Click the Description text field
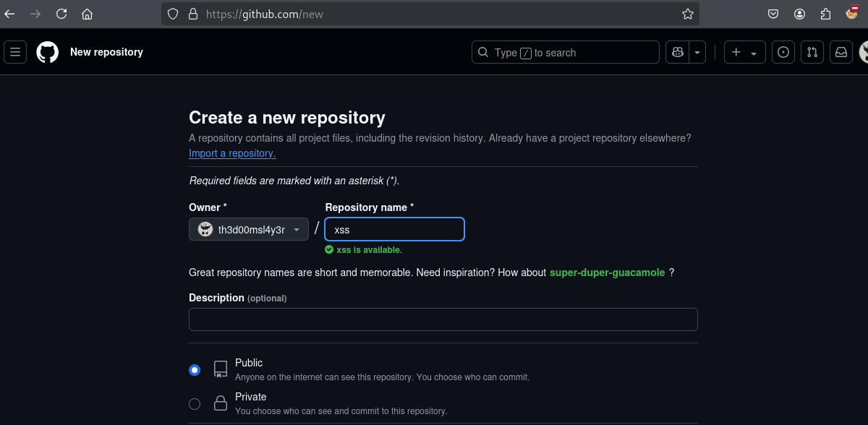This screenshot has width=868, height=425. pos(443,319)
